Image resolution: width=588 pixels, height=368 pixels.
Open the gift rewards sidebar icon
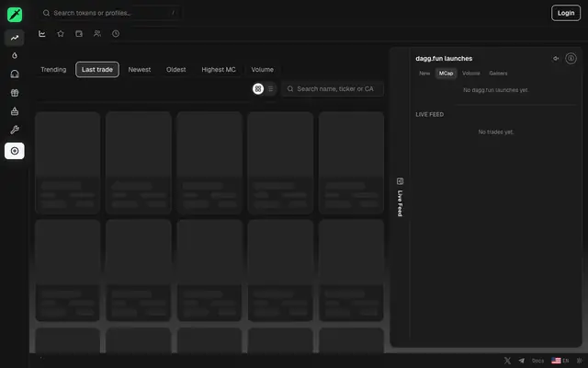tap(15, 93)
